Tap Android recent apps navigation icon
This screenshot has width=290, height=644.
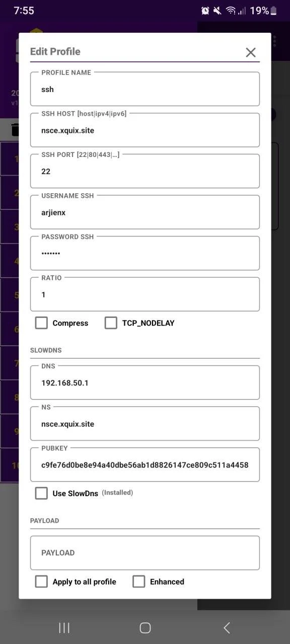(x=64, y=627)
